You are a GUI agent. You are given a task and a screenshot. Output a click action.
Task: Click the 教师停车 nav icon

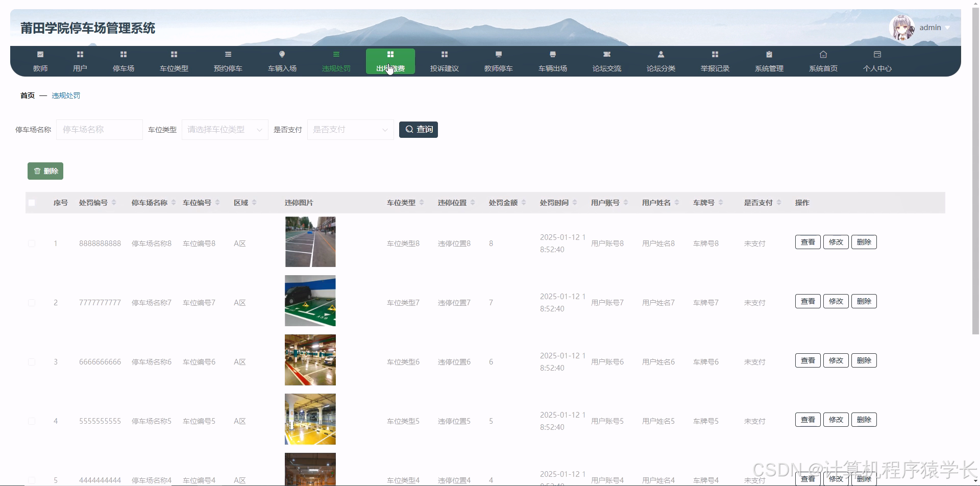[499, 54]
